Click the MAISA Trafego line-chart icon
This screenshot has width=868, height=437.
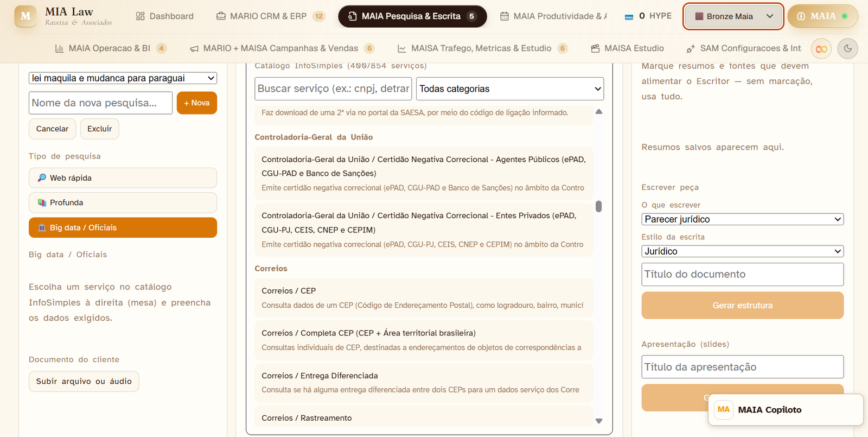(401, 48)
